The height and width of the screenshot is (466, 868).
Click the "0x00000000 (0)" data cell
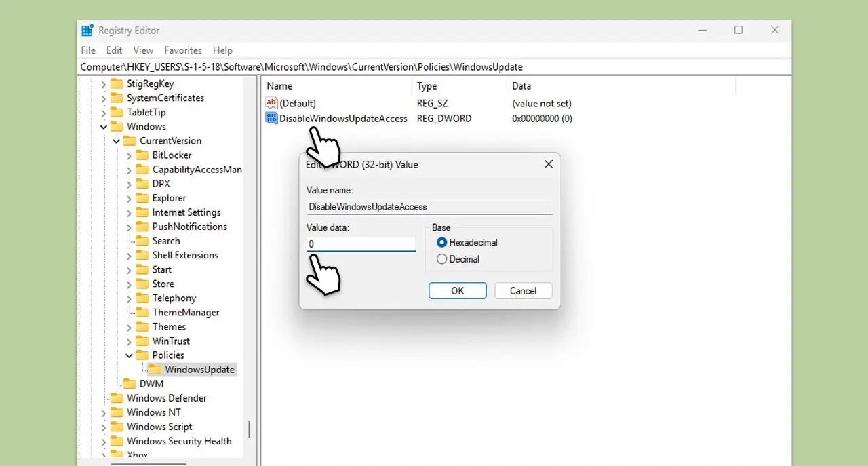[542, 118]
